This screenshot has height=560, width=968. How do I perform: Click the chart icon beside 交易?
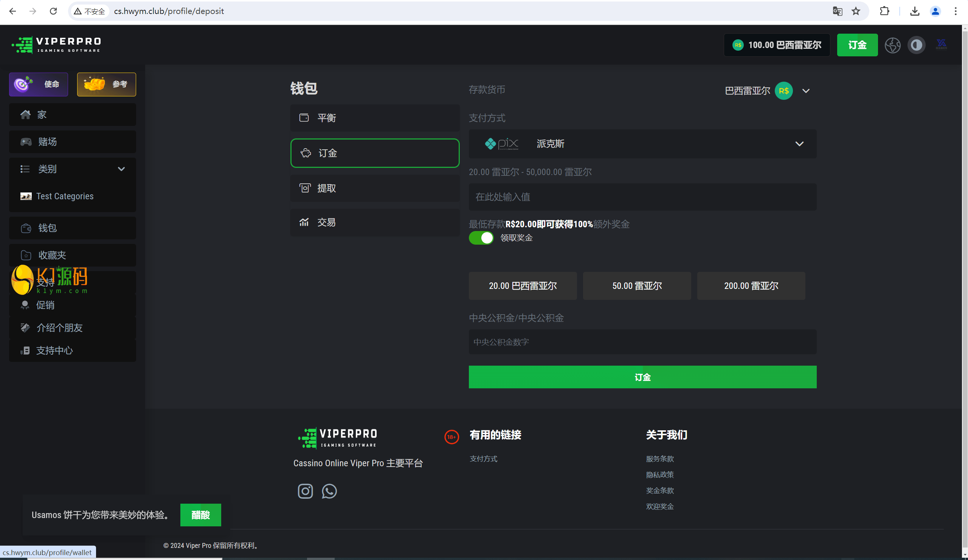304,222
